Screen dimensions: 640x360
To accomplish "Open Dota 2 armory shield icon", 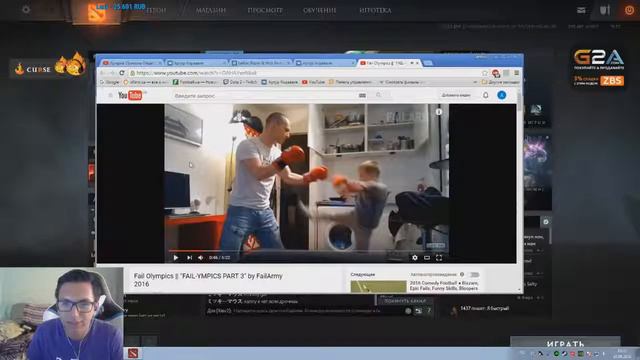I will point(604,10).
